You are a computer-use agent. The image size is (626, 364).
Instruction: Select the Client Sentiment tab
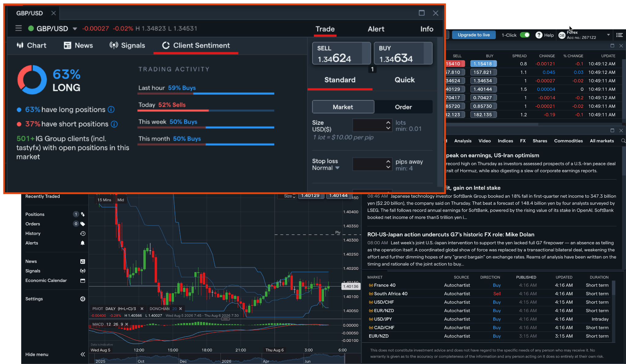point(196,45)
